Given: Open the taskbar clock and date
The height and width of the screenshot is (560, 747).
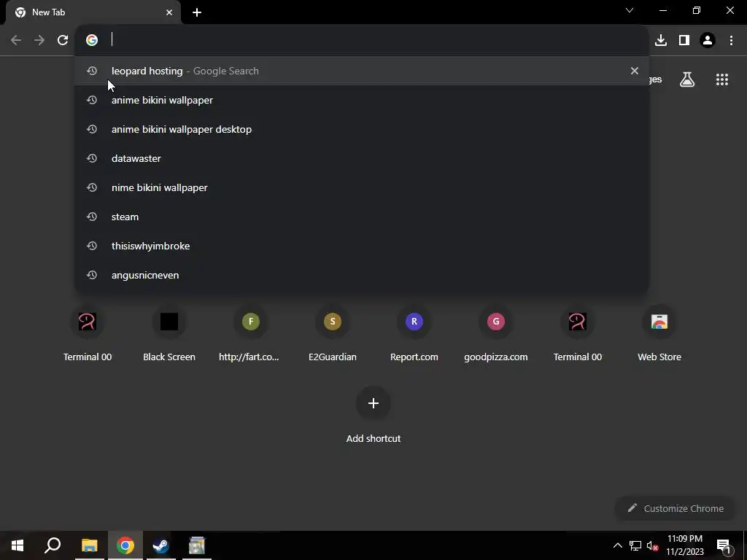Looking at the screenshot, I should click(x=685, y=545).
